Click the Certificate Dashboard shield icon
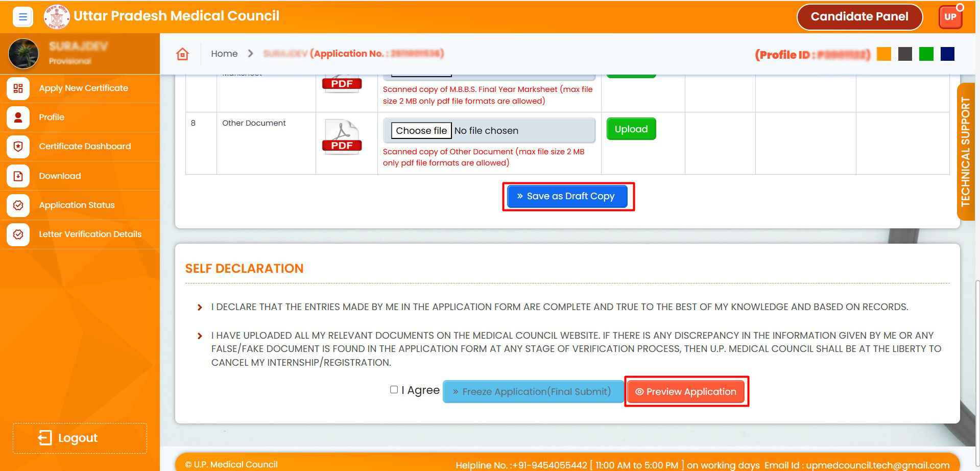Viewport: 980px width, 471px height. pyautogui.click(x=18, y=147)
